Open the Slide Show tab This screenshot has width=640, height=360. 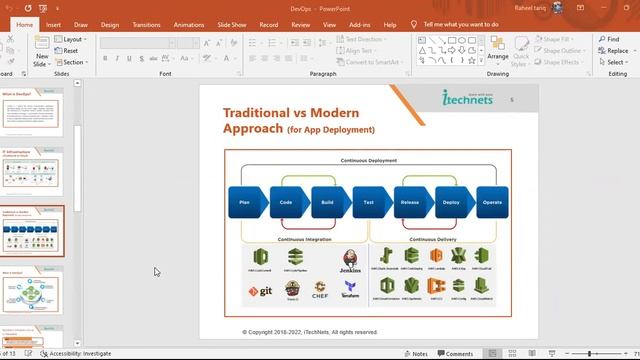pyautogui.click(x=232, y=25)
